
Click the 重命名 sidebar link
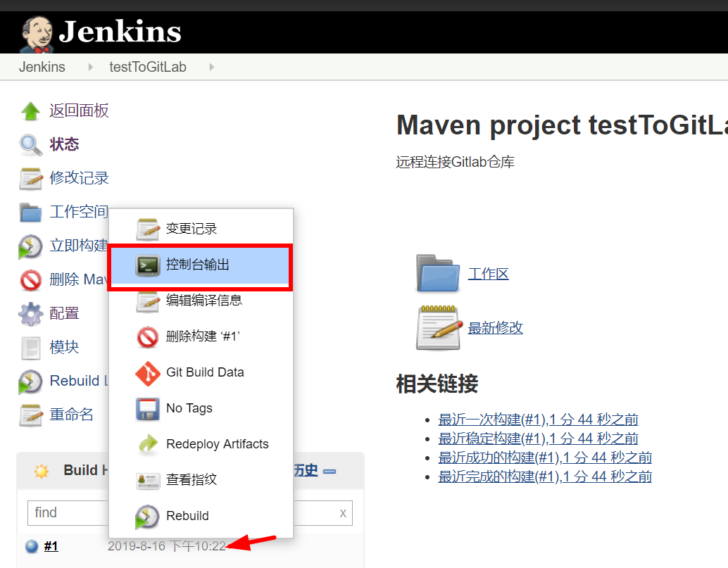point(72,415)
